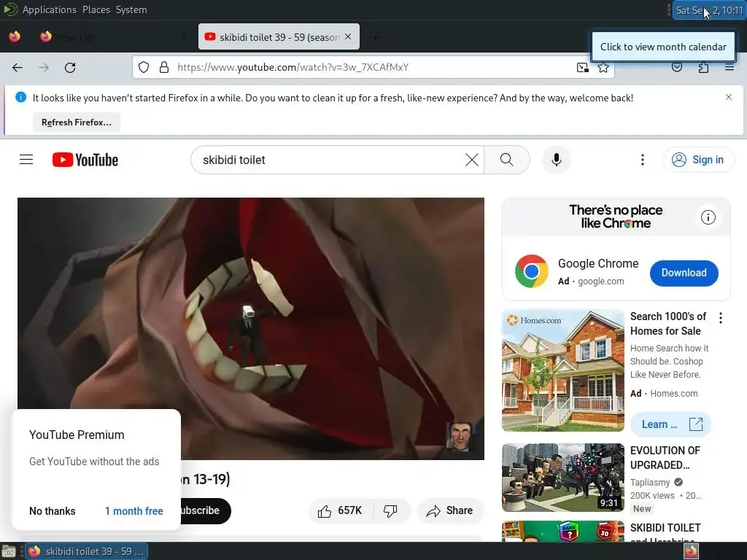Click the pinned Firefox tab icon
Screen dimensions: 747x560
(15, 36)
